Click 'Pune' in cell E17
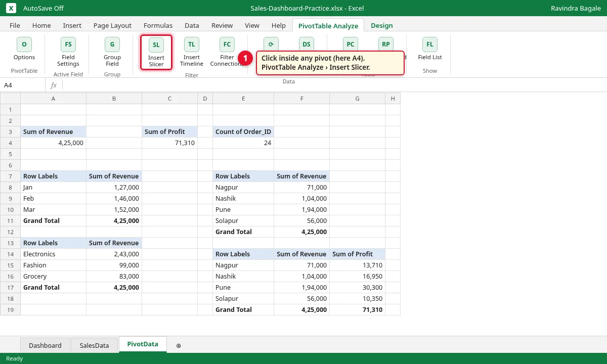 click(243, 288)
